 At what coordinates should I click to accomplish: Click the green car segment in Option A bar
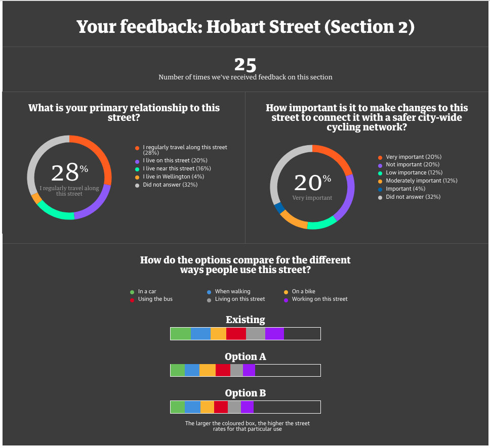point(178,370)
